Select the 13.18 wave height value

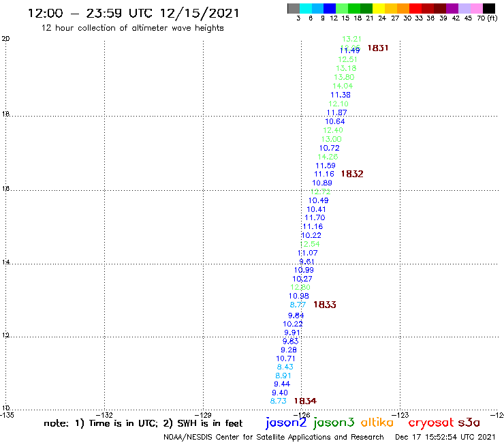[x=346, y=68]
